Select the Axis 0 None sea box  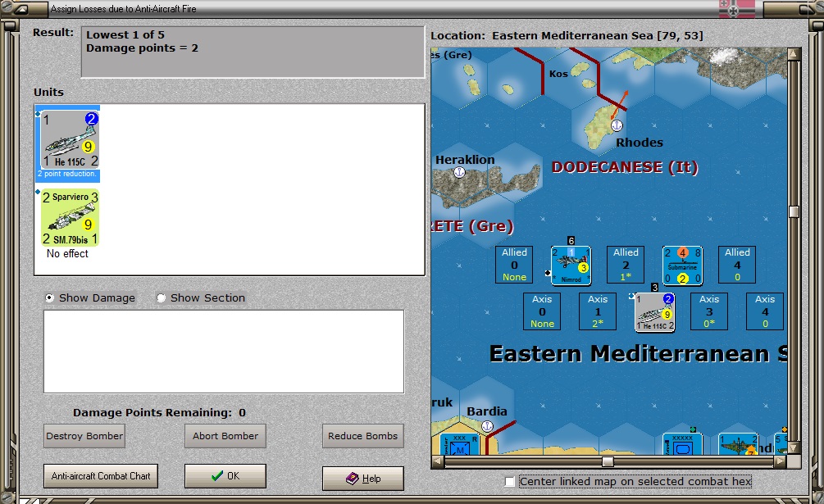click(x=542, y=311)
